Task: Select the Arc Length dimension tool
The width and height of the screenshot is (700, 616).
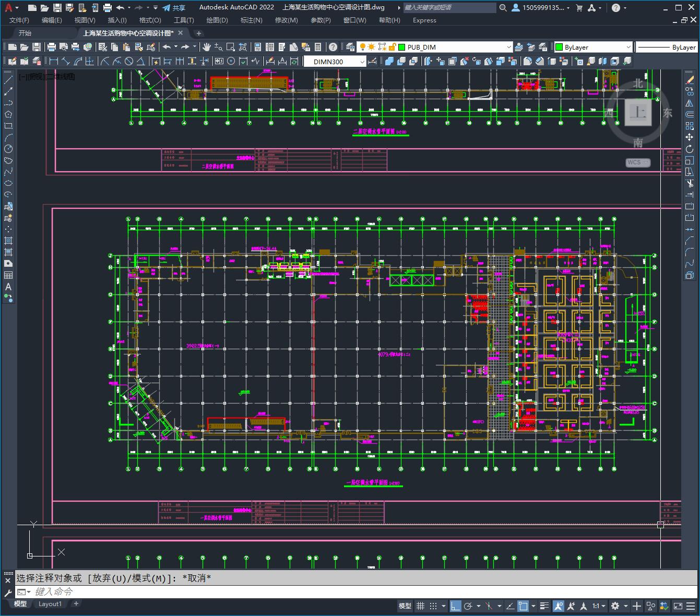Action: (78, 61)
